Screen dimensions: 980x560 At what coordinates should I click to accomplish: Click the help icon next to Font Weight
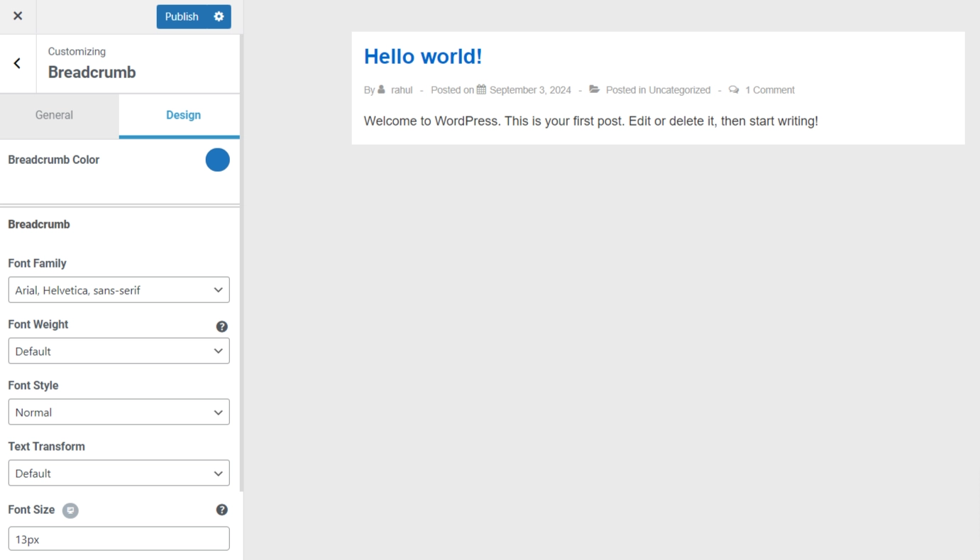[x=222, y=326]
